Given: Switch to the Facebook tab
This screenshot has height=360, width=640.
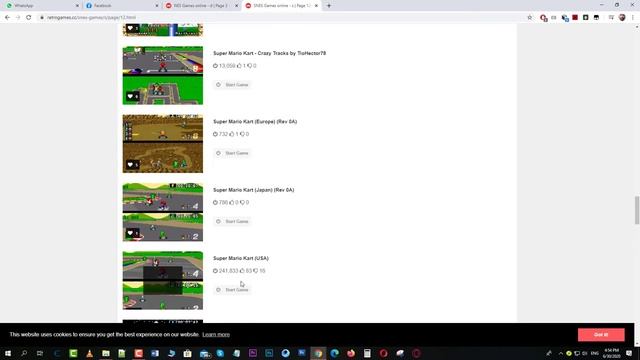Looking at the screenshot, I should tap(121, 6).
